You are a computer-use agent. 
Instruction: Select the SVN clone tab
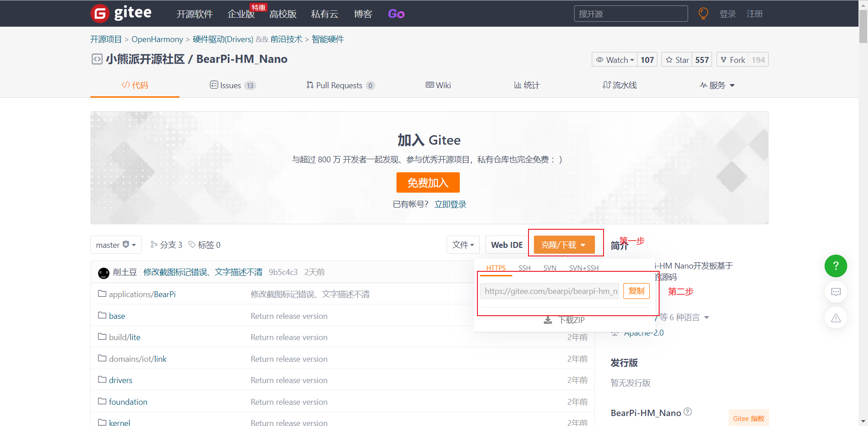[x=550, y=268]
